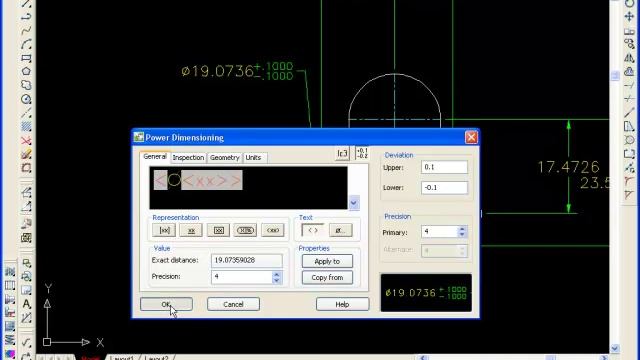Viewport: 640px width, 360px height.
Task: Switch to the General tab
Action: click(155, 157)
